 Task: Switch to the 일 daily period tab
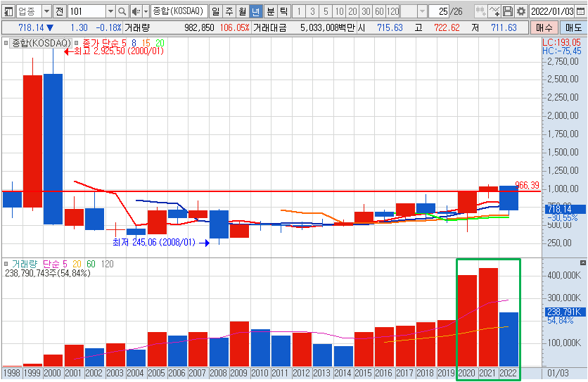click(215, 12)
